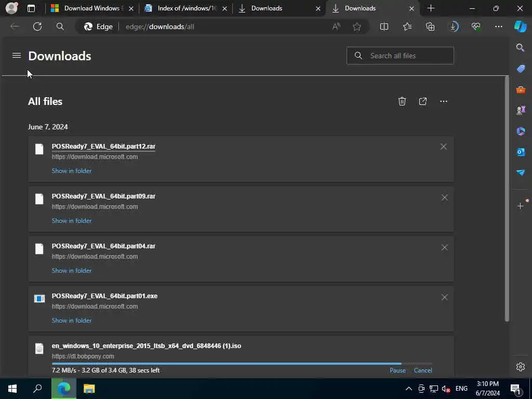Open the Edge profile avatar
The width and height of the screenshot is (532, 399).
11,8
